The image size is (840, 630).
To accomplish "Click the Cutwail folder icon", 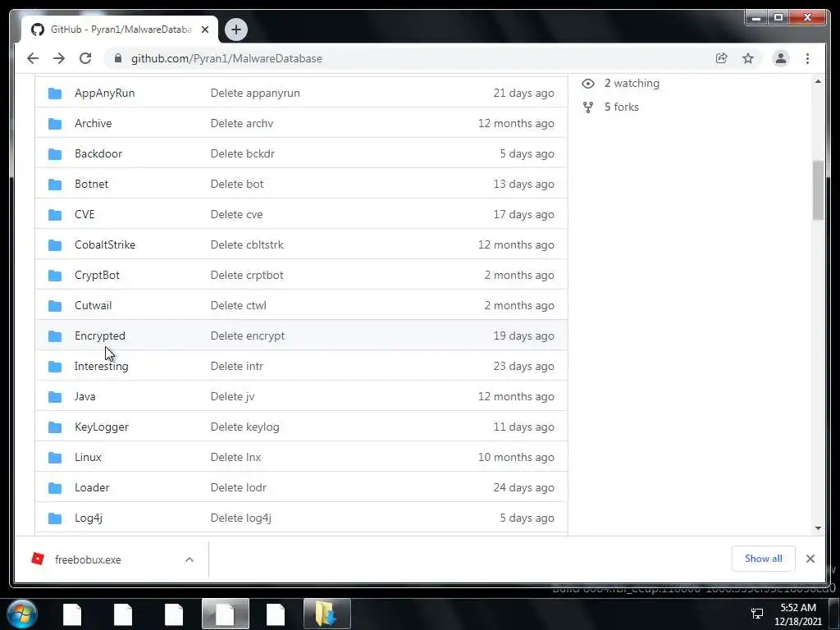I will [x=55, y=306].
